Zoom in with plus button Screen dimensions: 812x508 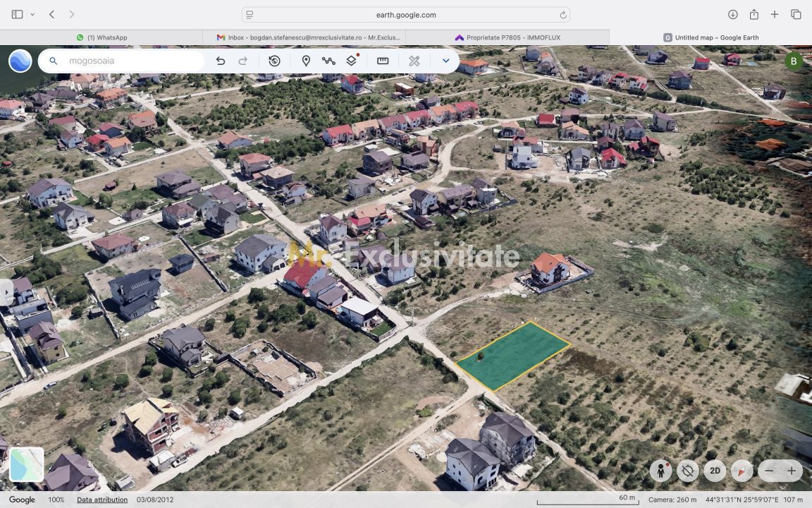tap(792, 471)
